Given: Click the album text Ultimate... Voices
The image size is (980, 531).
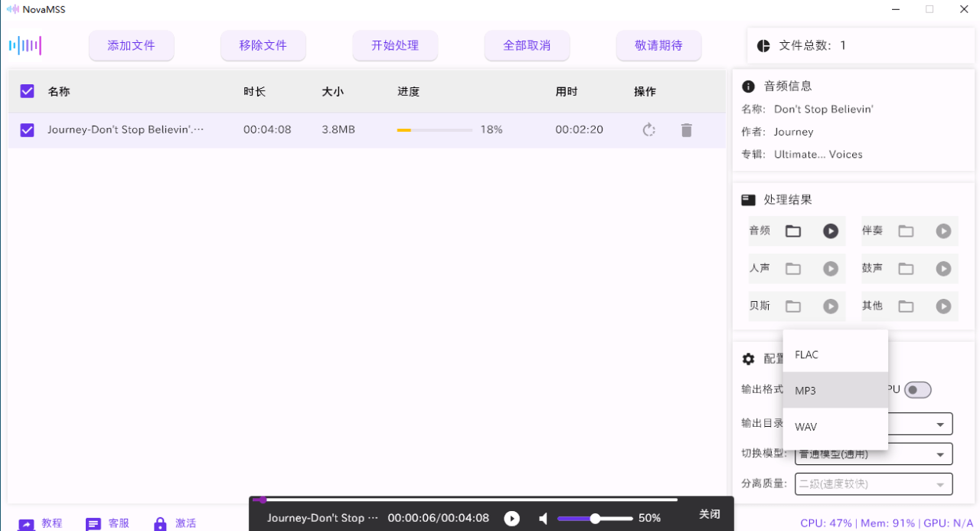Looking at the screenshot, I should click(818, 154).
